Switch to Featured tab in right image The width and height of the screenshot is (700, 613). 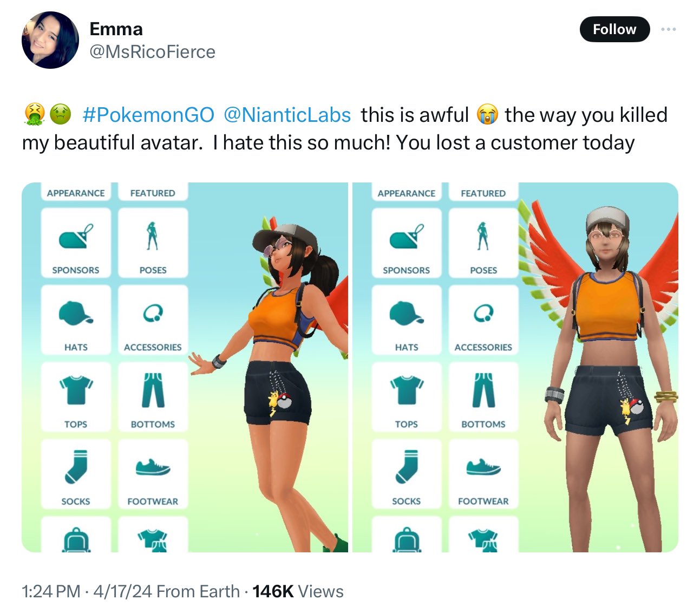click(483, 192)
